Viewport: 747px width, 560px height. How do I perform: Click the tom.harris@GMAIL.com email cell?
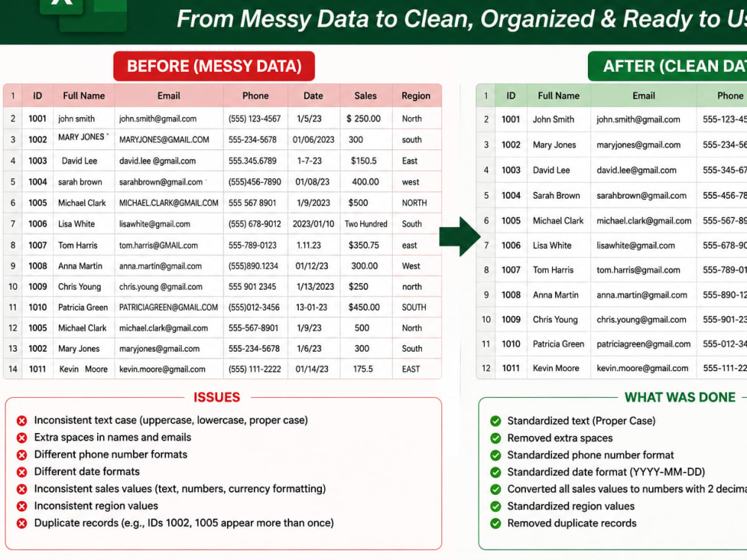pos(169,245)
